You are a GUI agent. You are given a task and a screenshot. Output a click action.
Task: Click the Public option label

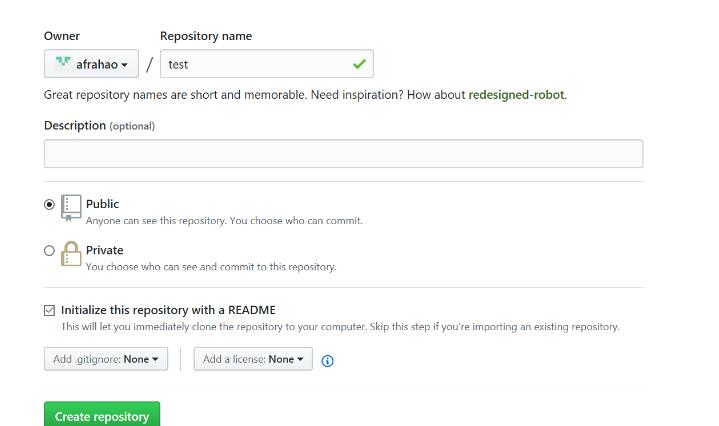(x=102, y=204)
